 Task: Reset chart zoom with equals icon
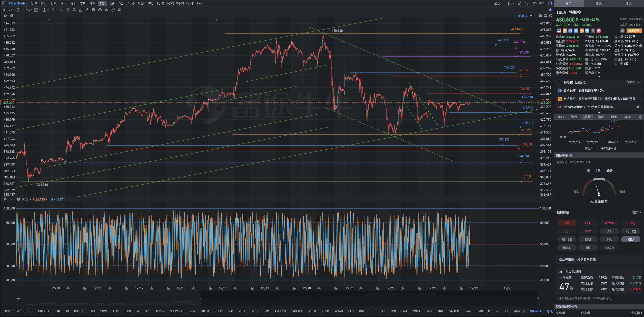540,16
